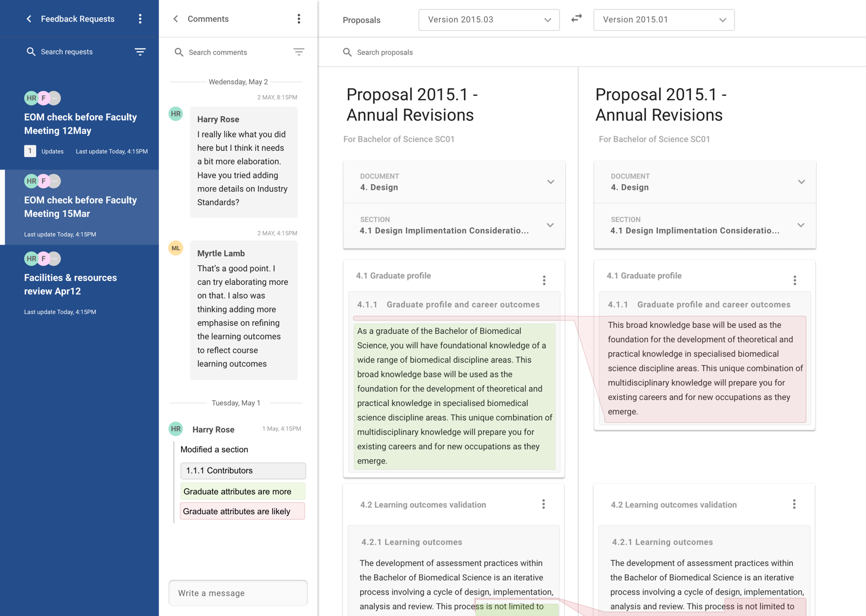Open options for 4.1 Graduate profile in 2015.03
866x616 pixels.
click(x=544, y=280)
